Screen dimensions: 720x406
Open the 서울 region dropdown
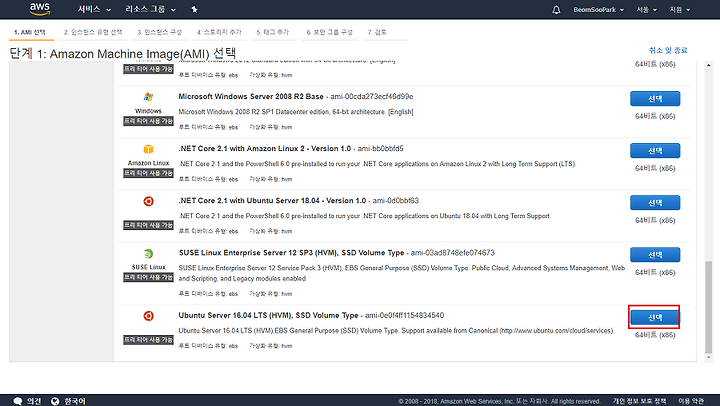[647, 9]
